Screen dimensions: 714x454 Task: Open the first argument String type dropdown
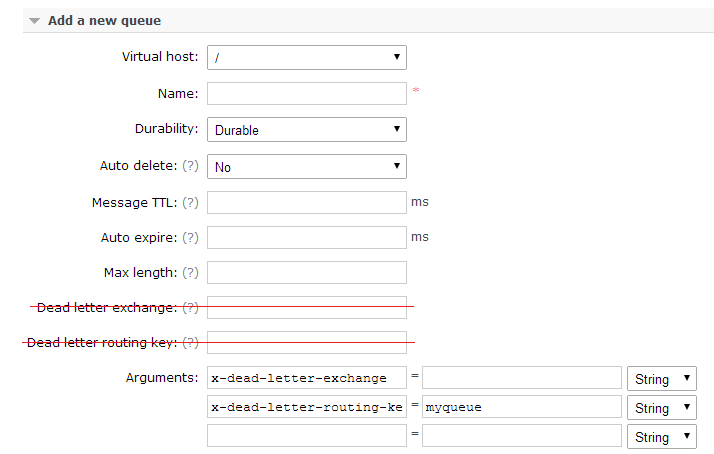(x=661, y=379)
